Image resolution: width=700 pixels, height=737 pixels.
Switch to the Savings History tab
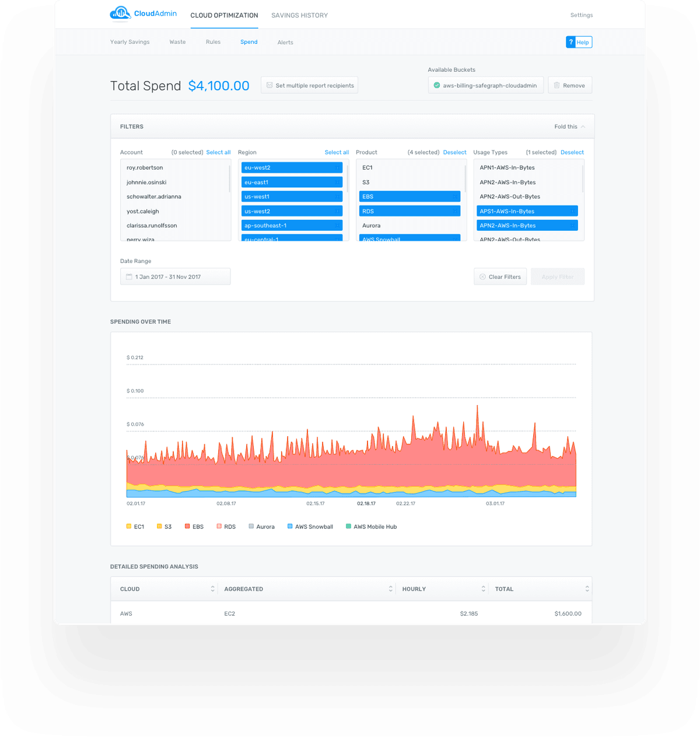tap(299, 16)
